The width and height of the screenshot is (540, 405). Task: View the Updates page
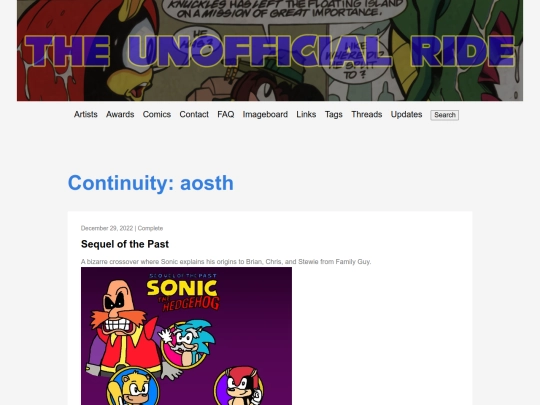(x=406, y=114)
